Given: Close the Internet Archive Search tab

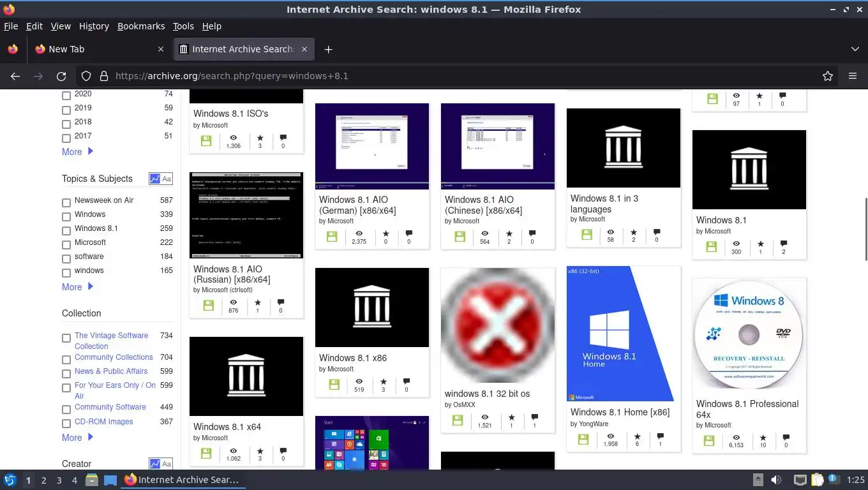Looking at the screenshot, I should click(x=304, y=49).
